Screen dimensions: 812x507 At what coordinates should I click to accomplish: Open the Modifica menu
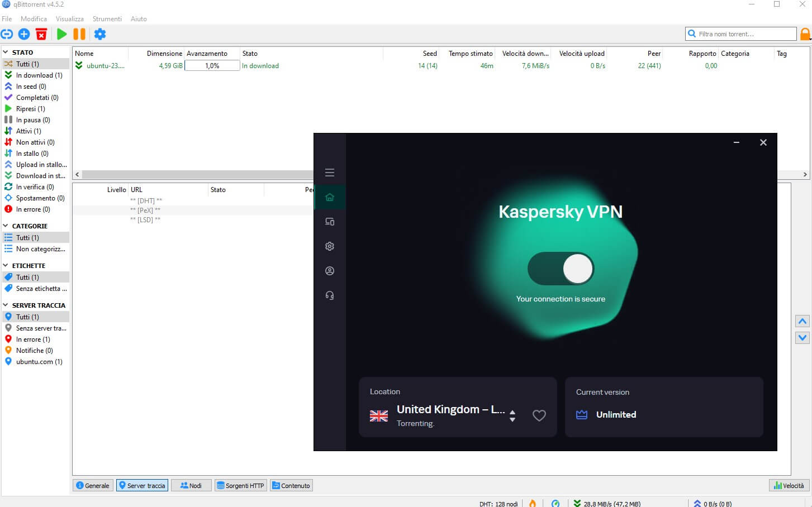click(34, 19)
